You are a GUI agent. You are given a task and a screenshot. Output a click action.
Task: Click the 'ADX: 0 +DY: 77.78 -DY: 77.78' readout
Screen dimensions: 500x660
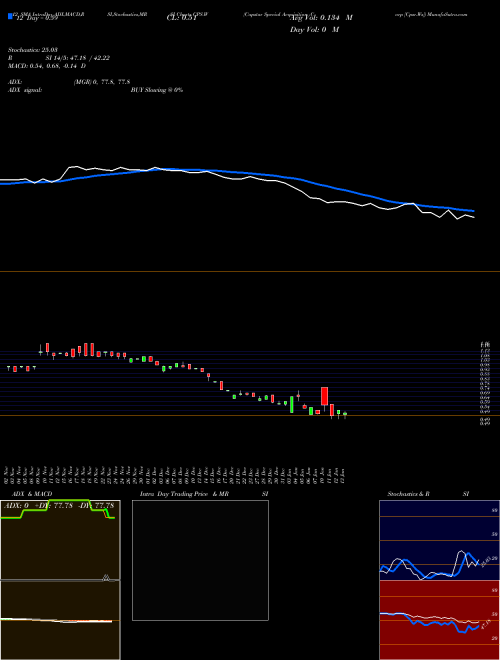point(59,505)
